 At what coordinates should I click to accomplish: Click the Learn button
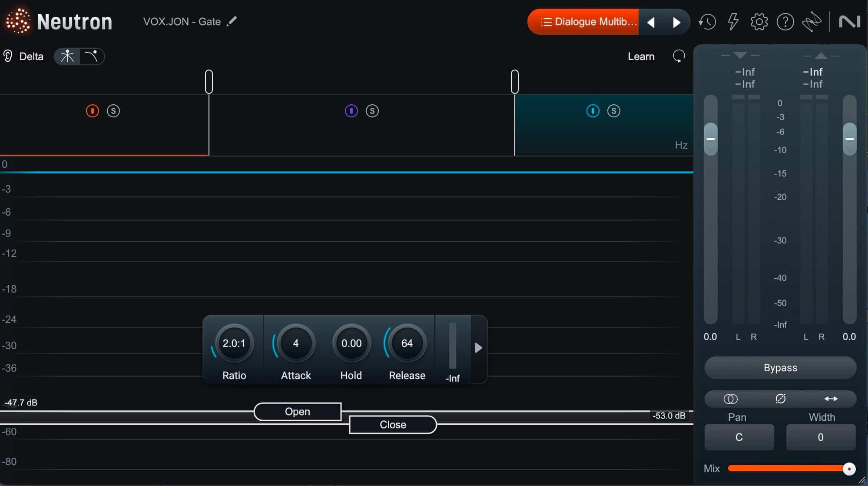pos(641,57)
